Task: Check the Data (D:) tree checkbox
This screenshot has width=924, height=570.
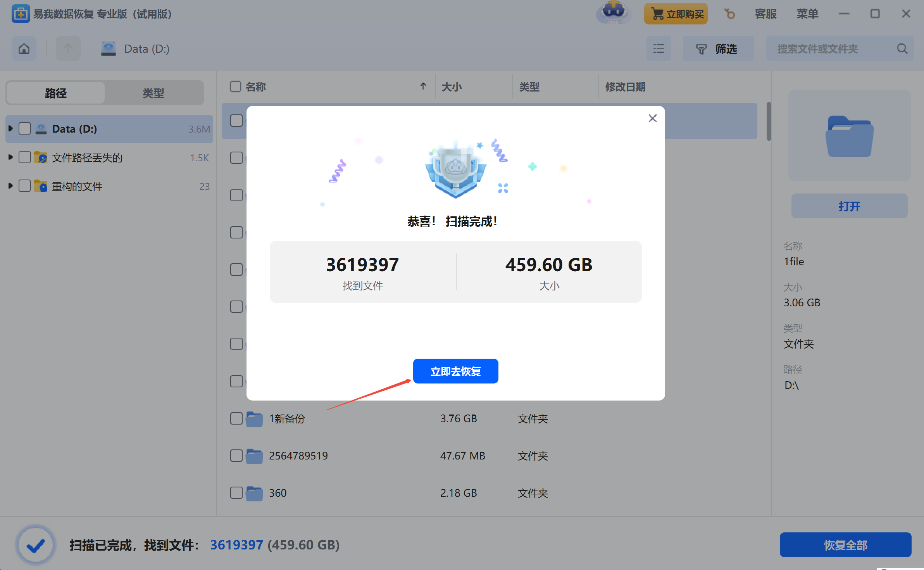Action: pos(25,129)
